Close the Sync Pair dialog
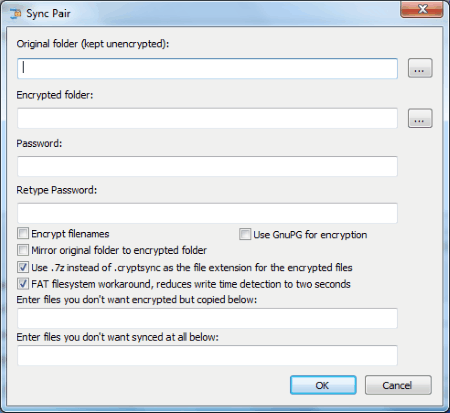This screenshot has width=450, height=413. [422, 9]
